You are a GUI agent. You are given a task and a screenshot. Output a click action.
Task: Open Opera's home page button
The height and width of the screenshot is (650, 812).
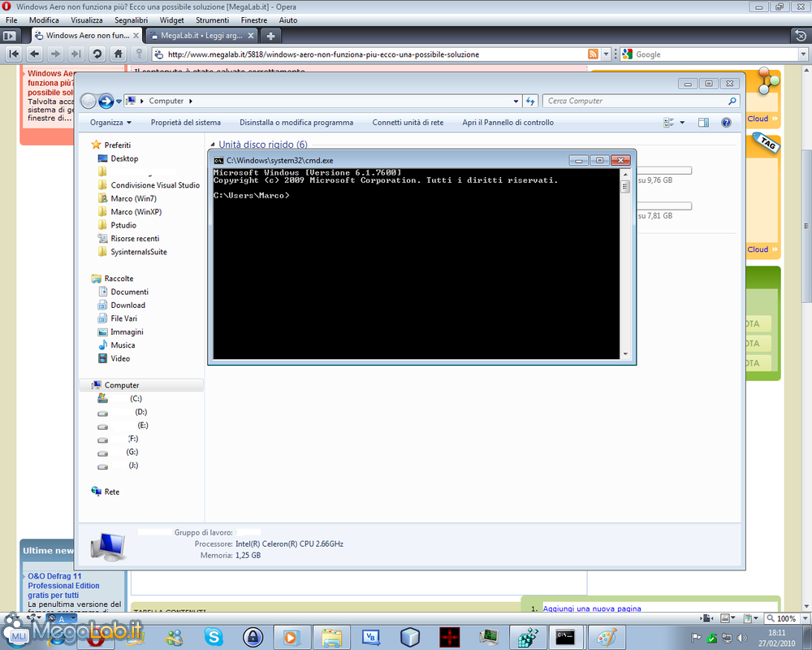pyautogui.click(x=118, y=54)
